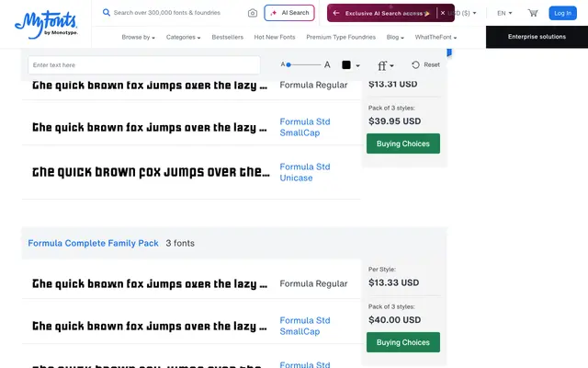
Task: Click Buying Choices for $40.00 pack
Action: [x=403, y=342]
